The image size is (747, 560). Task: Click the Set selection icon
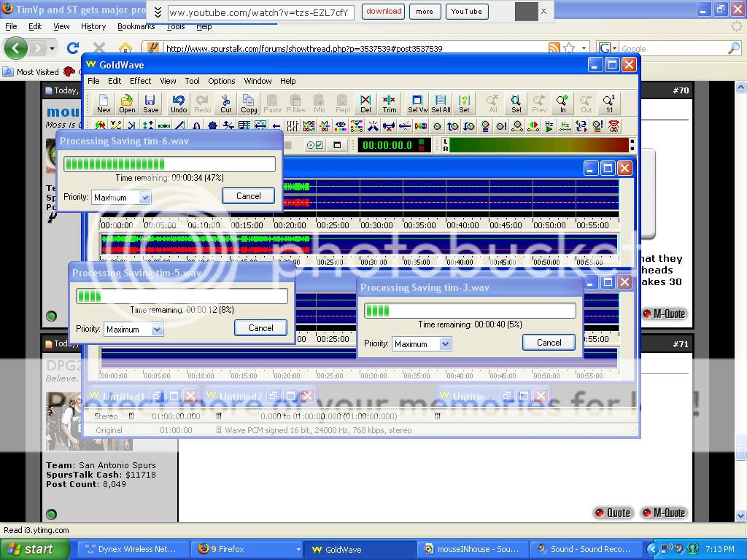click(x=464, y=104)
